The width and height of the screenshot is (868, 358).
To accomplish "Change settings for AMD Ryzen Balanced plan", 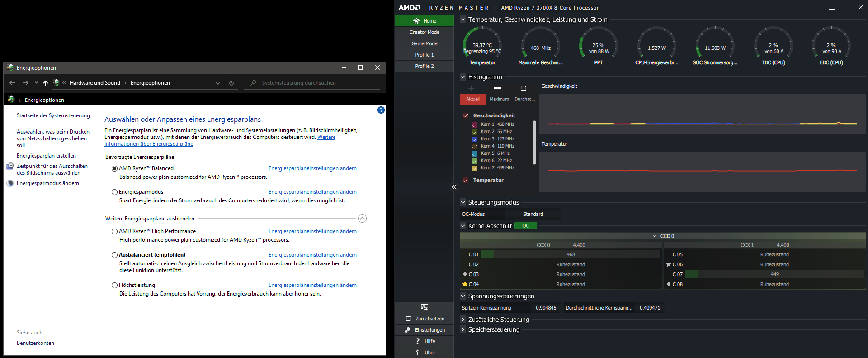I will tap(312, 168).
